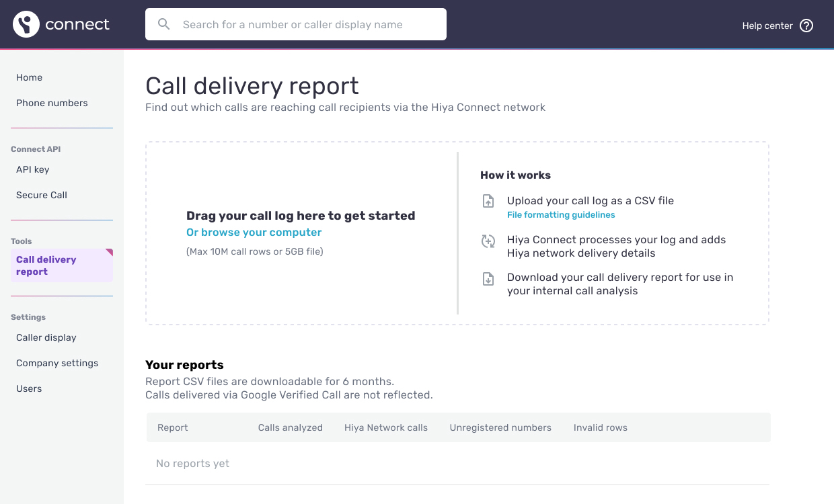
Task: Click the download report icon in How it works
Action: (488, 278)
